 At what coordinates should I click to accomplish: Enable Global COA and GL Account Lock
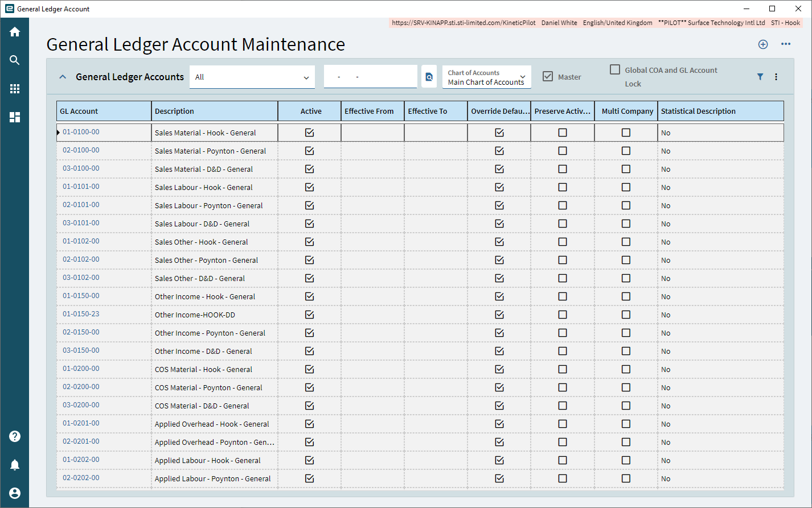(615, 69)
